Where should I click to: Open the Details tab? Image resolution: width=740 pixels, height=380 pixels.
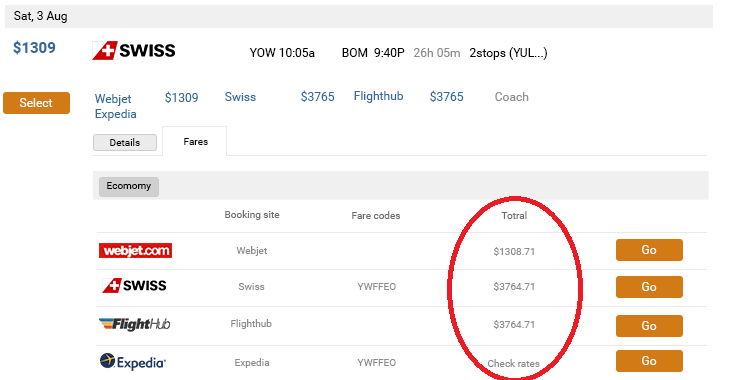point(125,143)
